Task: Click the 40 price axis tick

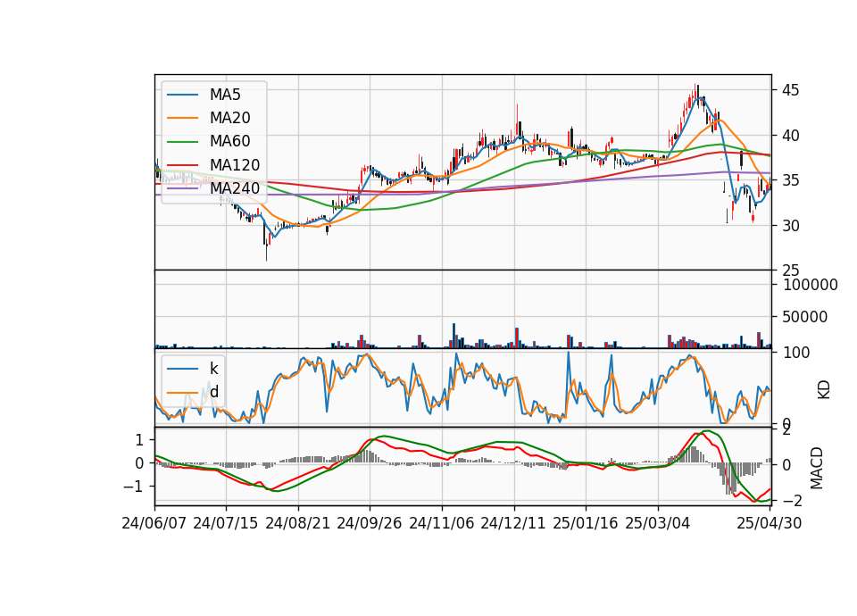Action: [790, 136]
